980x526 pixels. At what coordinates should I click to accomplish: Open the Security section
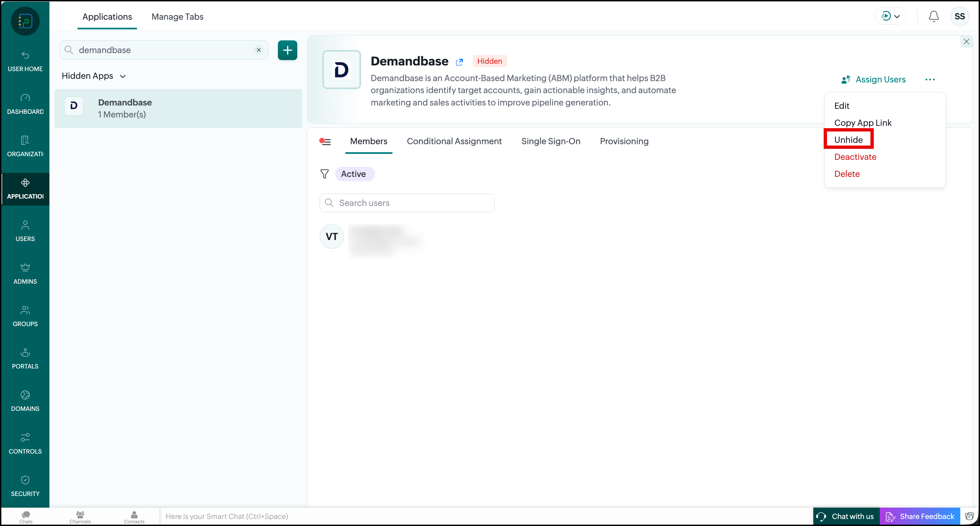pyautogui.click(x=25, y=486)
